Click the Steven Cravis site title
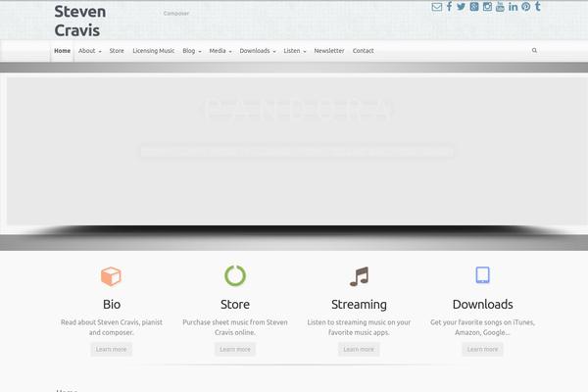The height and width of the screenshot is (392, 588). pos(80,21)
